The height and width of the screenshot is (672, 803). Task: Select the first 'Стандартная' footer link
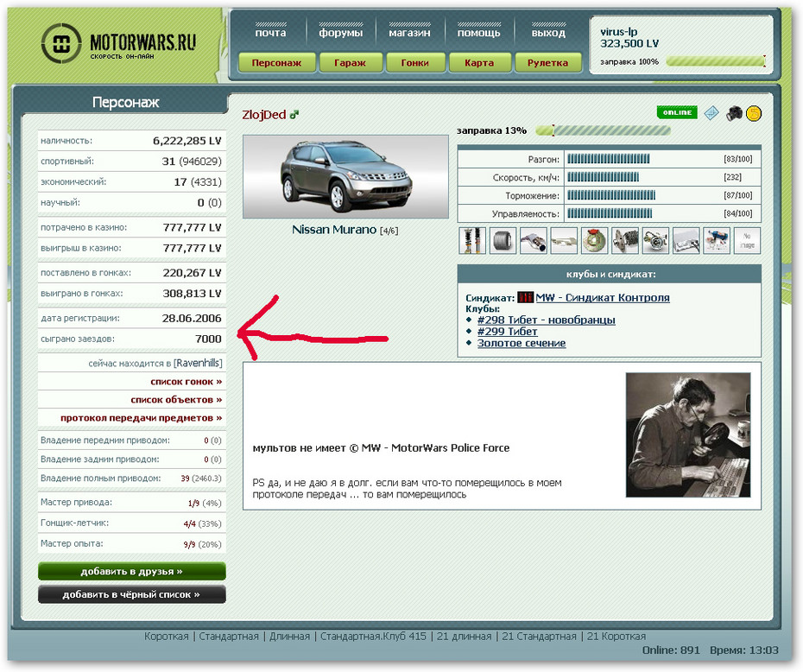[229, 636]
